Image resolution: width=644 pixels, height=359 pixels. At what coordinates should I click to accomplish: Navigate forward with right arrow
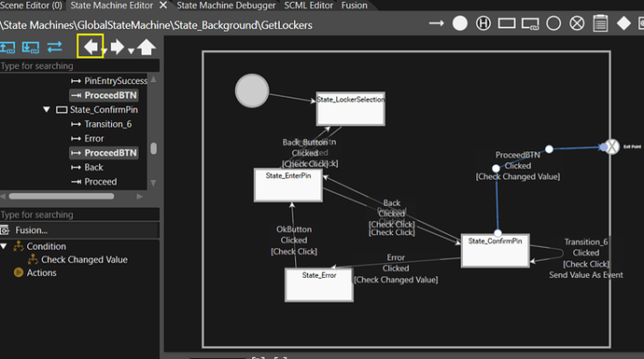[117, 47]
